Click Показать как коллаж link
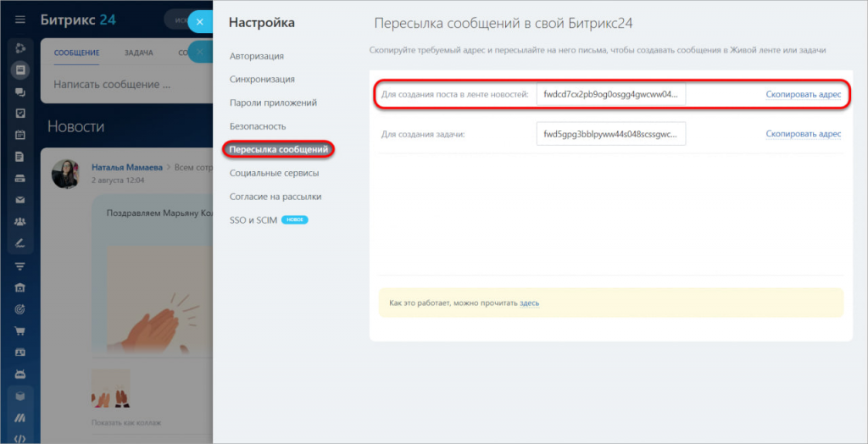Viewport: 868px width, 444px height. click(125, 423)
